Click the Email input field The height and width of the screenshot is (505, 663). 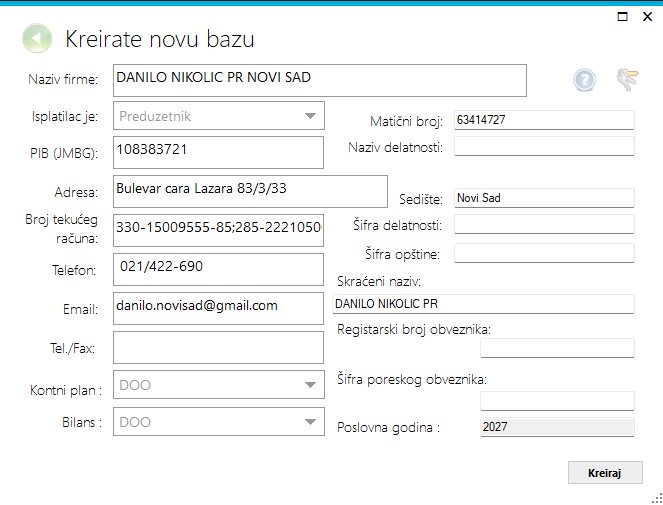click(x=218, y=308)
